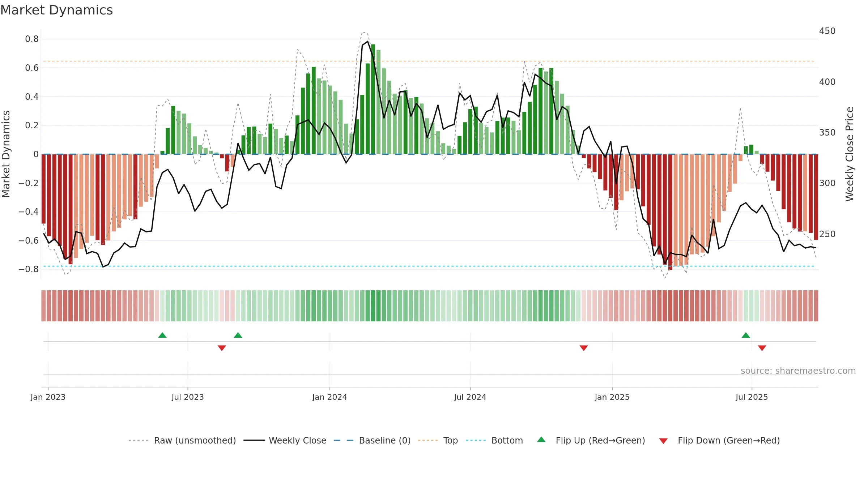Click red flip-down marker near August 2023

point(222,348)
